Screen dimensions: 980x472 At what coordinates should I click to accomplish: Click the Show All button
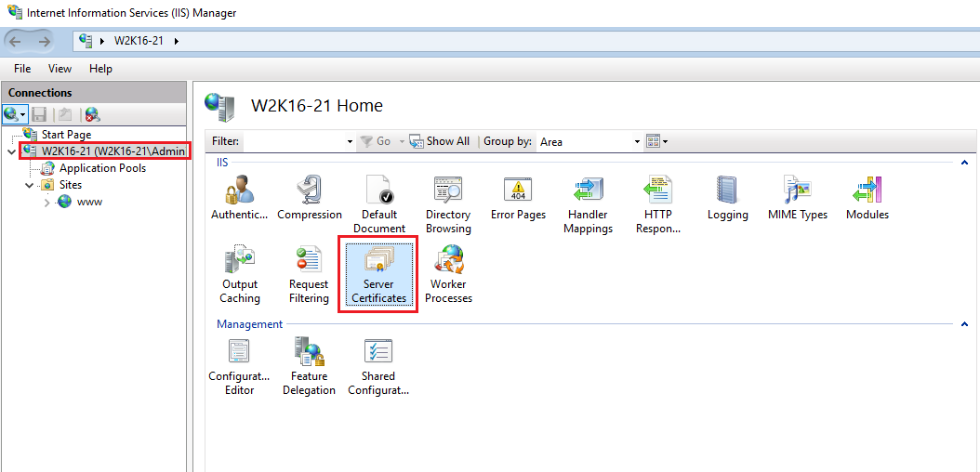440,141
